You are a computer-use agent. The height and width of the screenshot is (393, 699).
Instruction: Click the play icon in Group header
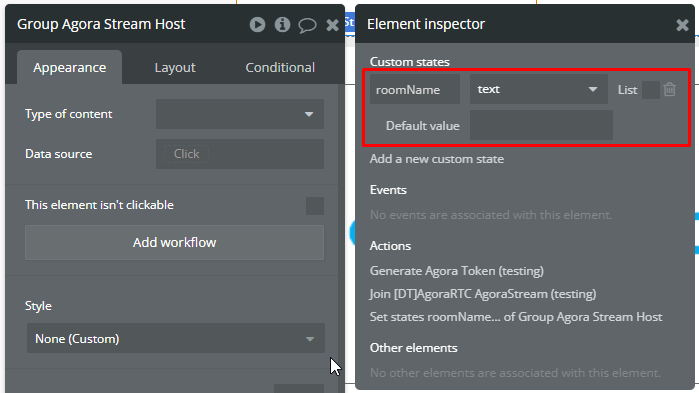tap(257, 25)
